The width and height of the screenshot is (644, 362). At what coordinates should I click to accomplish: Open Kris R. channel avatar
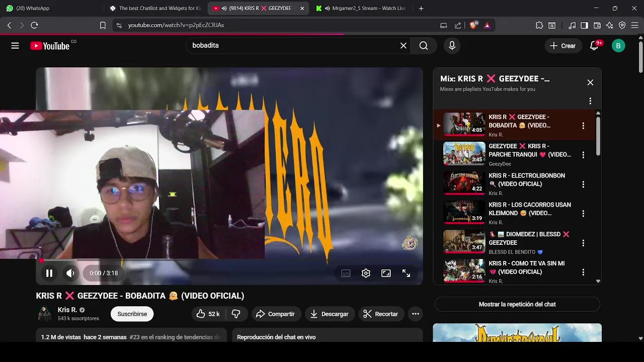[44, 314]
